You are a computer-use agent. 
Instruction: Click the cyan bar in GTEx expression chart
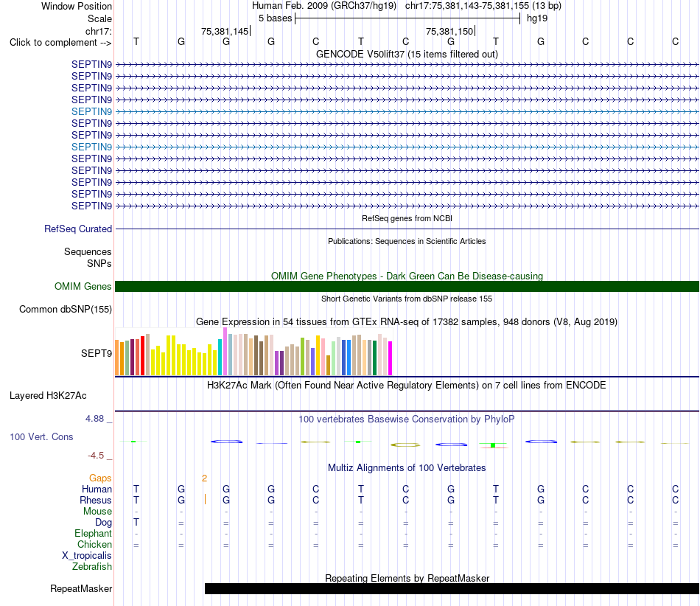click(220, 357)
